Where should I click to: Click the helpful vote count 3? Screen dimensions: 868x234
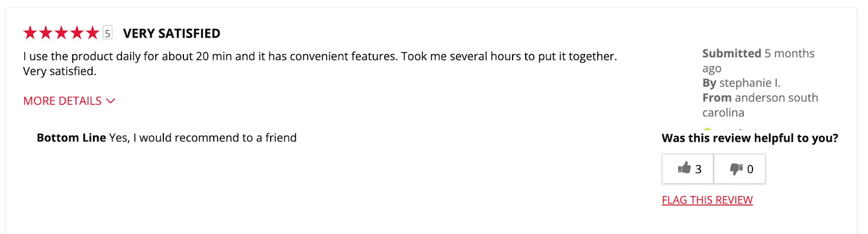(x=698, y=169)
